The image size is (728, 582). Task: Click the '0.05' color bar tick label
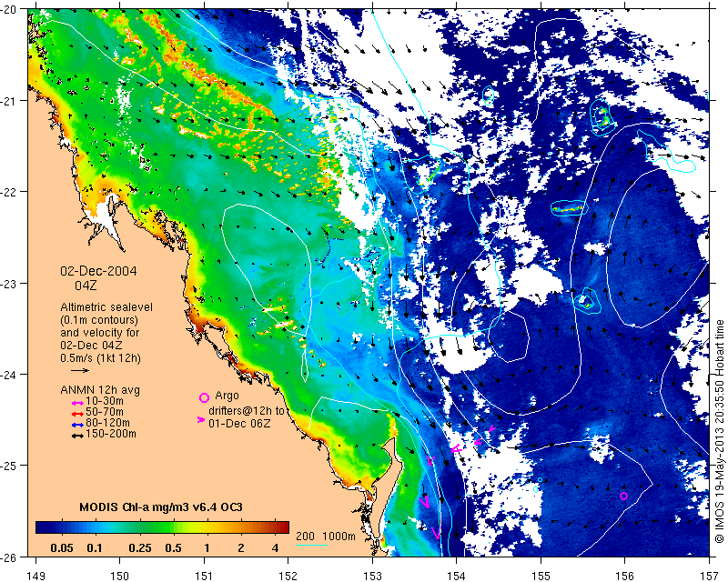click(x=62, y=548)
